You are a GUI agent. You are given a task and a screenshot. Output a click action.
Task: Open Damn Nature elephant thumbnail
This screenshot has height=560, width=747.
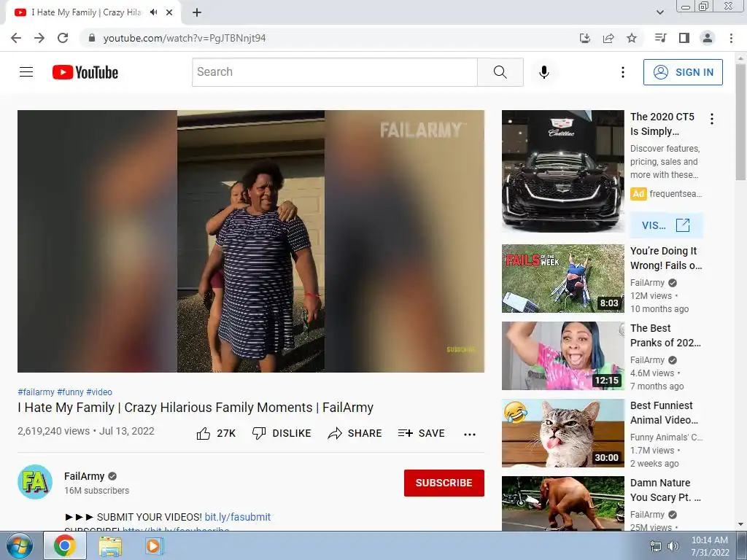(562, 503)
